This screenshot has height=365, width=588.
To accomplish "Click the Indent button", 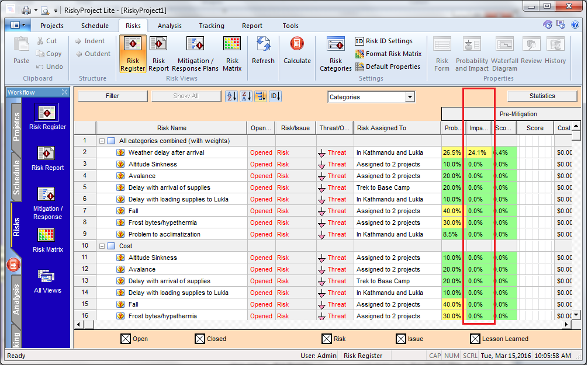I will tap(90, 41).
